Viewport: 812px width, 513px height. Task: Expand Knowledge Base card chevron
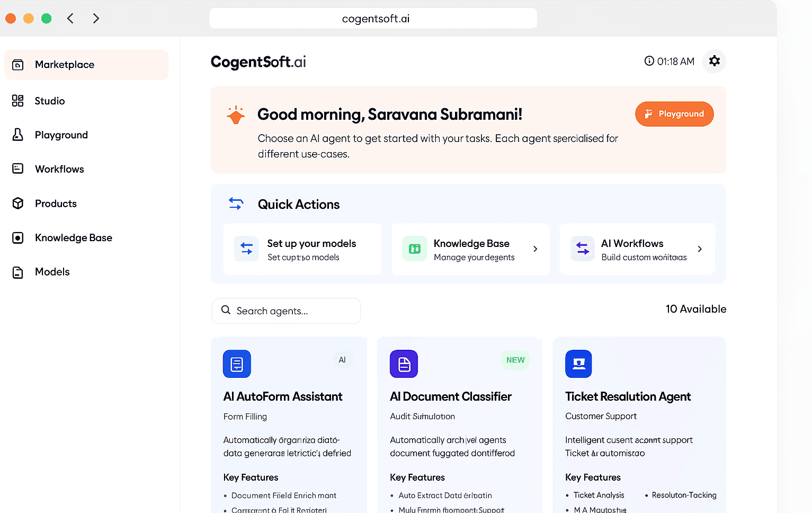tap(536, 249)
